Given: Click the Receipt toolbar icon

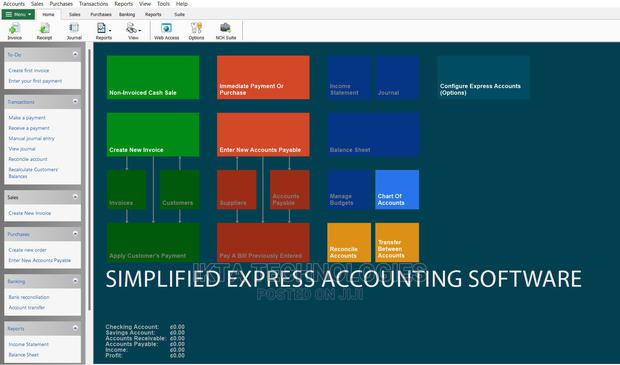Looking at the screenshot, I should pos(44,31).
